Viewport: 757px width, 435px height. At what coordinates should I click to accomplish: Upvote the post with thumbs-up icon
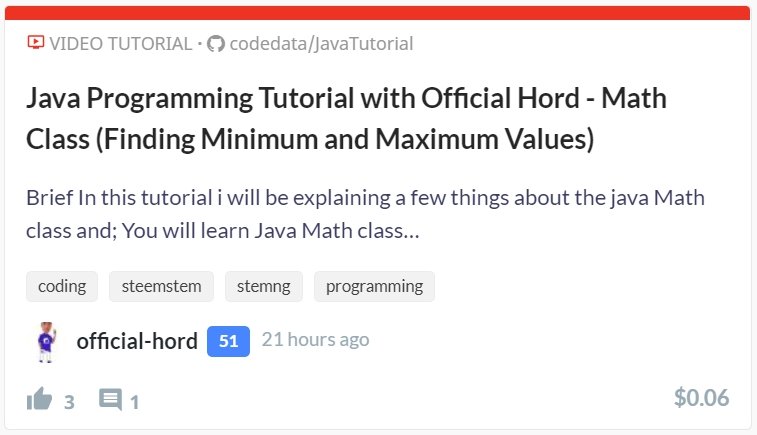click(x=39, y=400)
